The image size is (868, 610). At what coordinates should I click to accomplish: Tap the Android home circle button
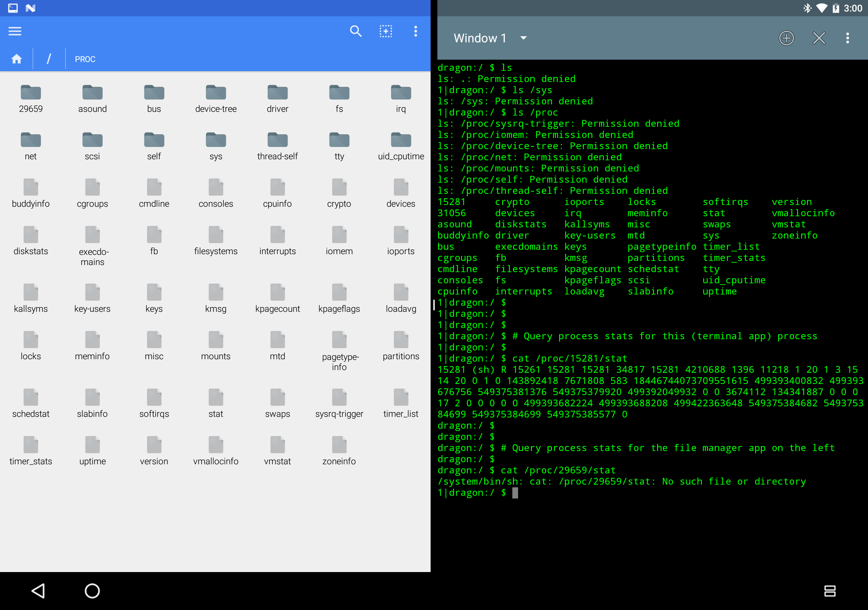pyautogui.click(x=92, y=591)
